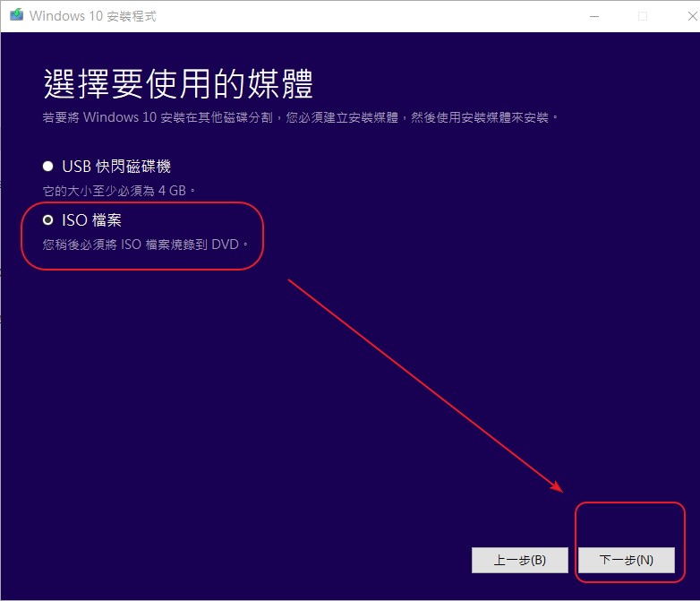Click the Windows 10 setup title bar icon
This screenshot has width=700, height=601.
pyautogui.click(x=16, y=15)
